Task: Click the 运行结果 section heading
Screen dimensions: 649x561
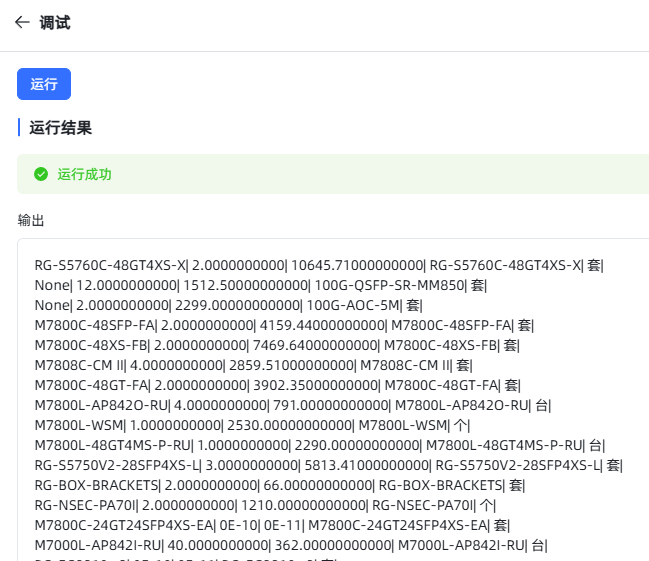Action: pos(61,127)
